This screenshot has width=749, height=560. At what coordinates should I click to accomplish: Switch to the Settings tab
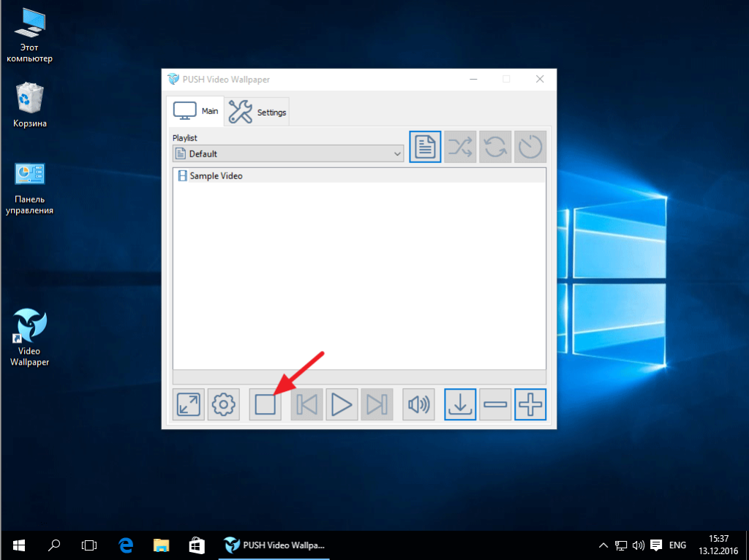point(257,113)
